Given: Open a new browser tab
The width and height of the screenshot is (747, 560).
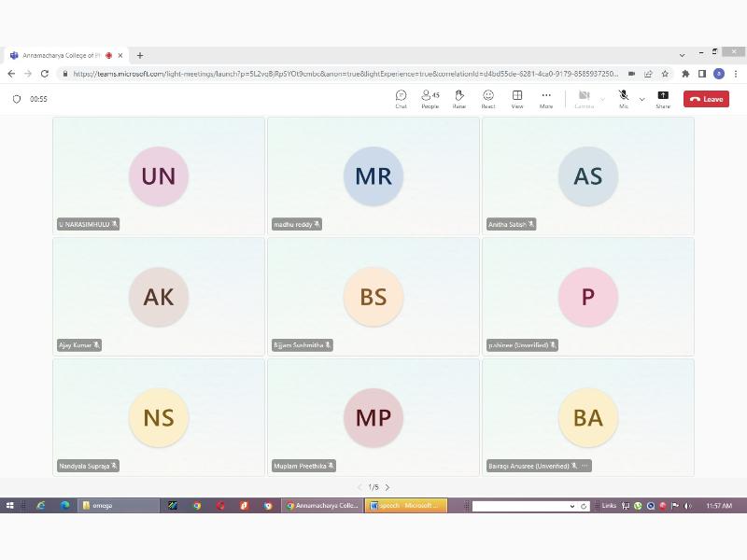Looking at the screenshot, I should [140, 55].
